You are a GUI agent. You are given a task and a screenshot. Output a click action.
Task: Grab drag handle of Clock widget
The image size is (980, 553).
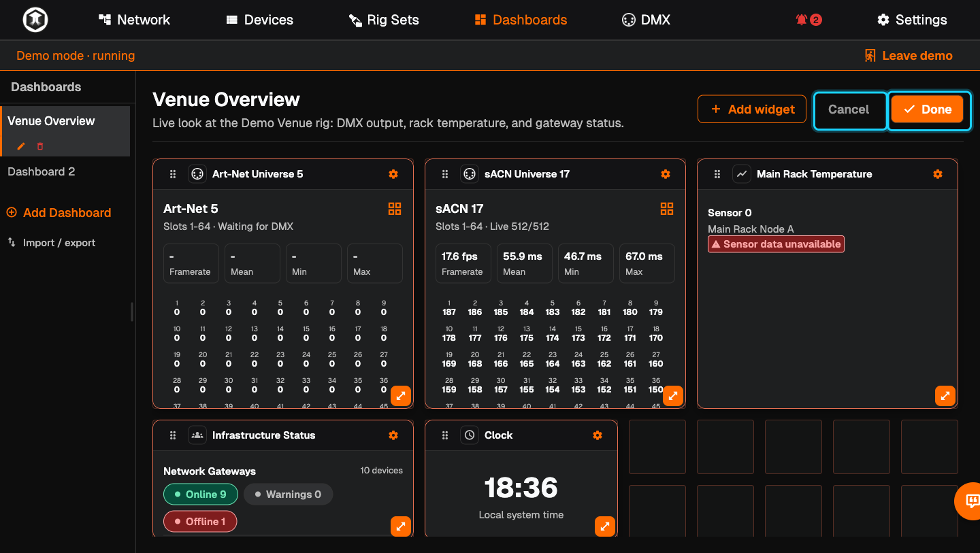[x=445, y=435]
